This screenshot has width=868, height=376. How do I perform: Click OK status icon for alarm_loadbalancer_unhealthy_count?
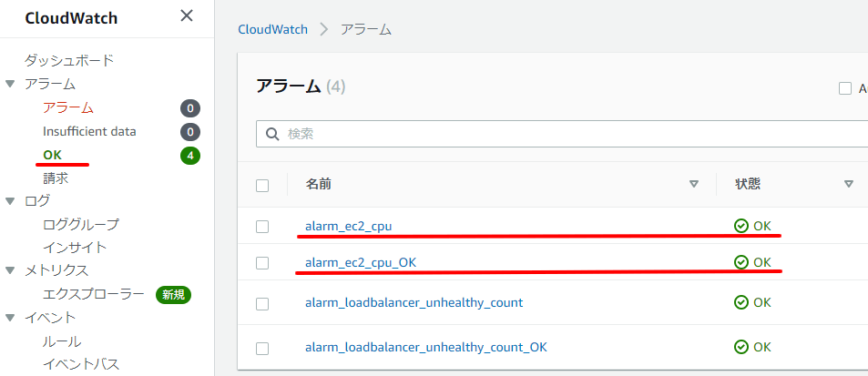tap(740, 302)
